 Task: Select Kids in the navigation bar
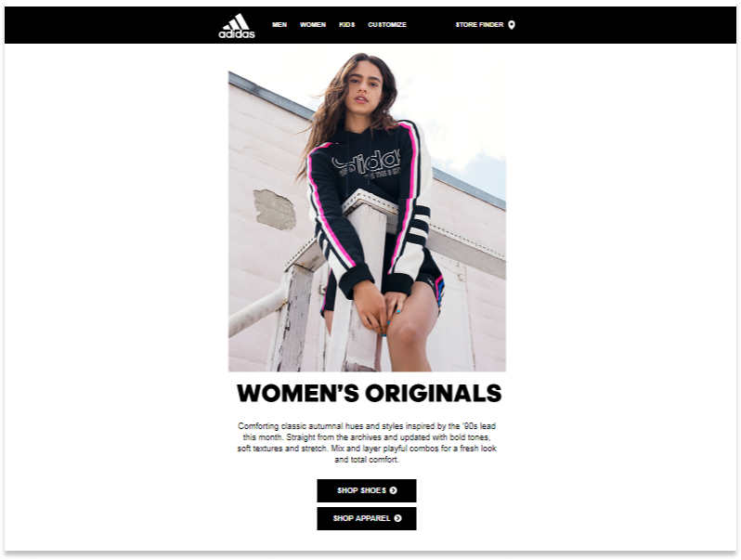(x=347, y=24)
